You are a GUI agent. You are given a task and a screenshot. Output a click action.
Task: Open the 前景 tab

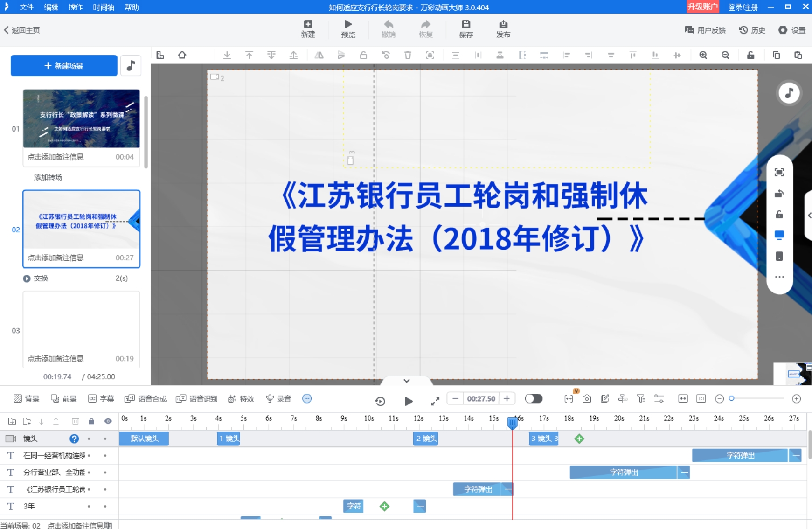[63, 399]
